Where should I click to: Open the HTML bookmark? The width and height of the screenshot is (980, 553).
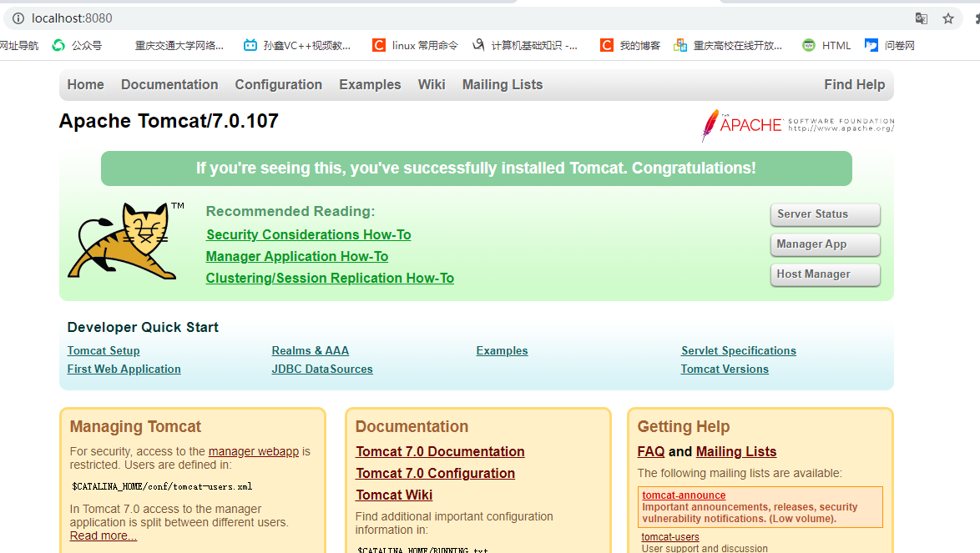[x=826, y=45]
